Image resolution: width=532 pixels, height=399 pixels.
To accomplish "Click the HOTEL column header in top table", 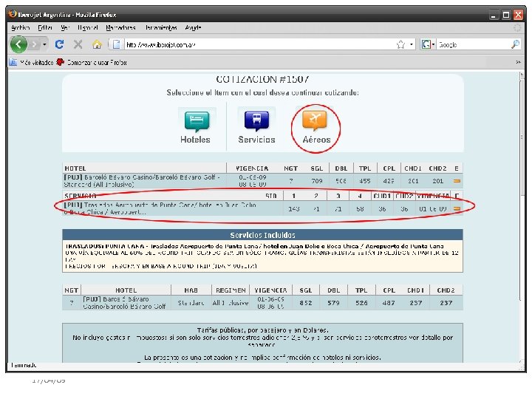I will point(75,168).
